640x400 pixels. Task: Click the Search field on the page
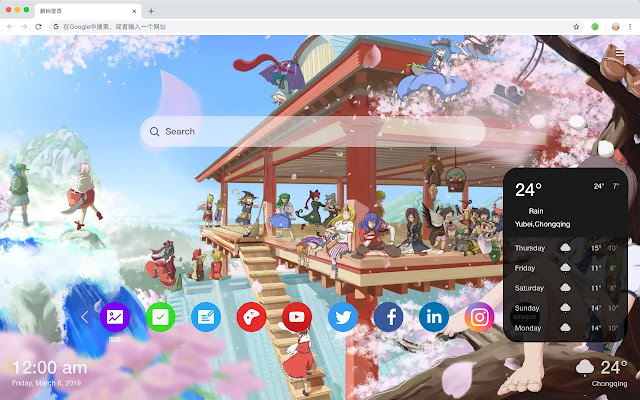313,131
